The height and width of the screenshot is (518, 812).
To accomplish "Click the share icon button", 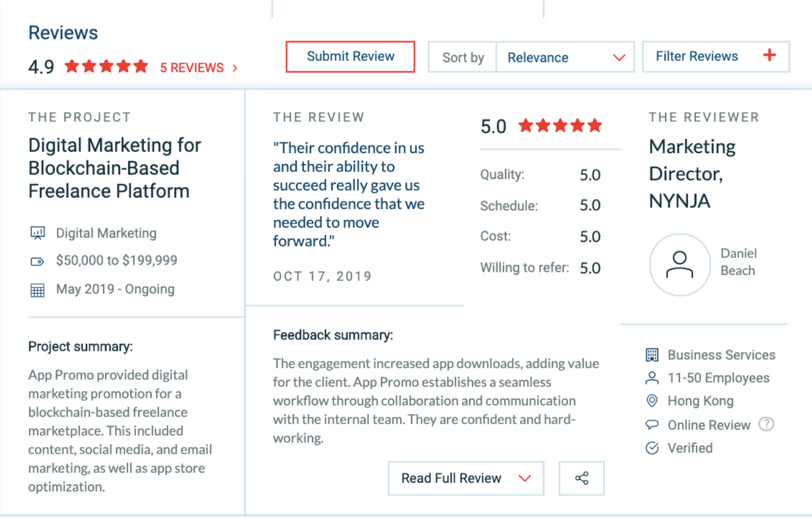I will point(581,478).
